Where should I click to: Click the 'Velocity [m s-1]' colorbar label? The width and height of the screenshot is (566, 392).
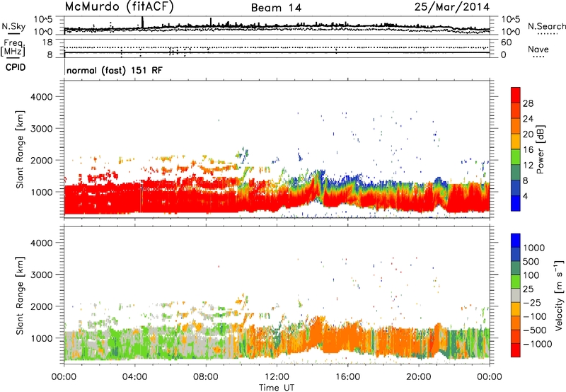click(559, 295)
